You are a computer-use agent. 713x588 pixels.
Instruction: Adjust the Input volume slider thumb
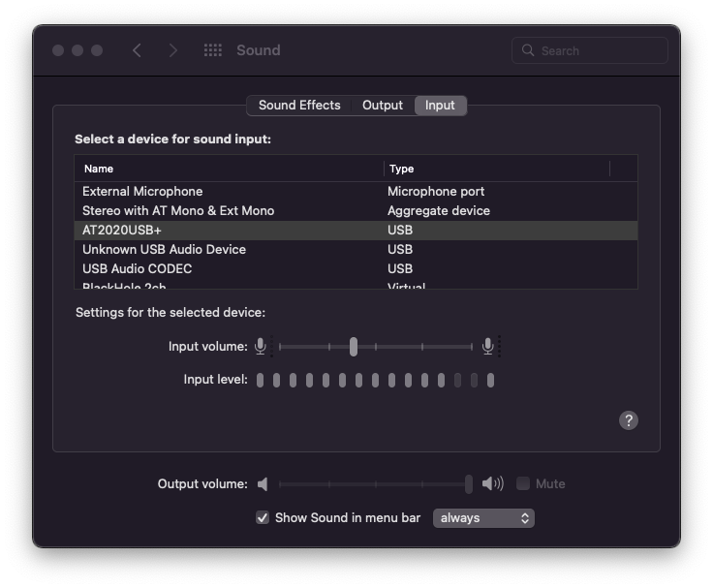tap(354, 347)
